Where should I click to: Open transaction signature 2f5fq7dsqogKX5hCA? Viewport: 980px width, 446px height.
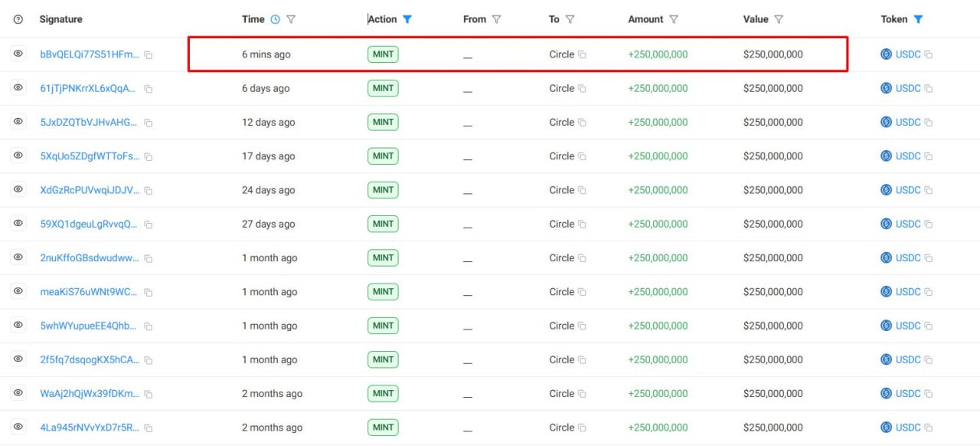click(x=90, y=359)
